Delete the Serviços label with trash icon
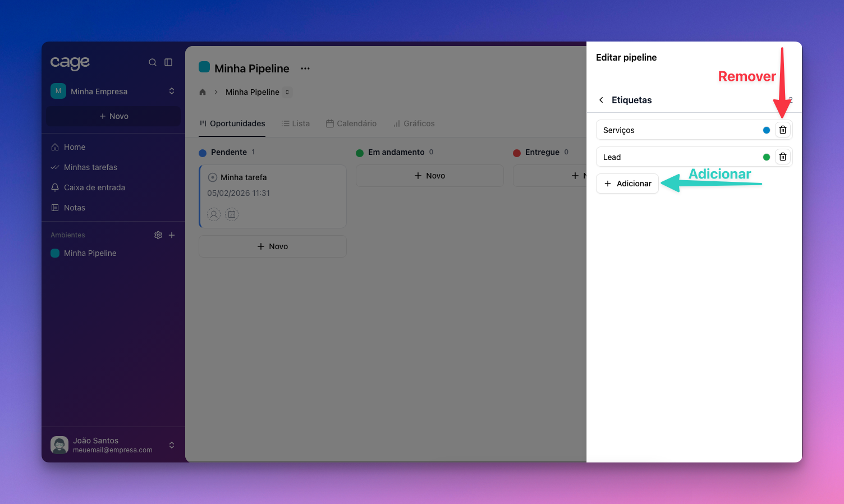Screen dimensions: 844x504 (782, 130)
